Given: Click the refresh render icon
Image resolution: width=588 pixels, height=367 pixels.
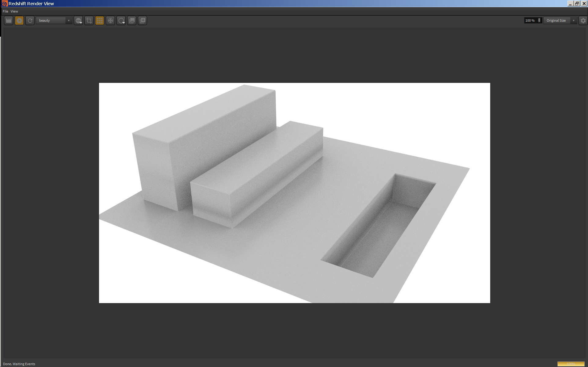Looking at the screenshot, I should pyautogui.click(x=30, y=20).
